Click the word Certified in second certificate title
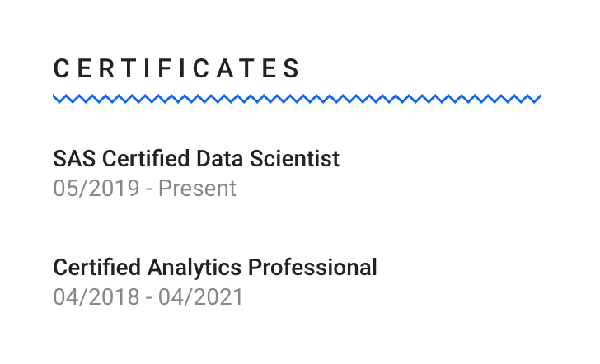Image resolution: width=600 pixels, height=364 pixels. pyautogui.click(x=96, y=267)
